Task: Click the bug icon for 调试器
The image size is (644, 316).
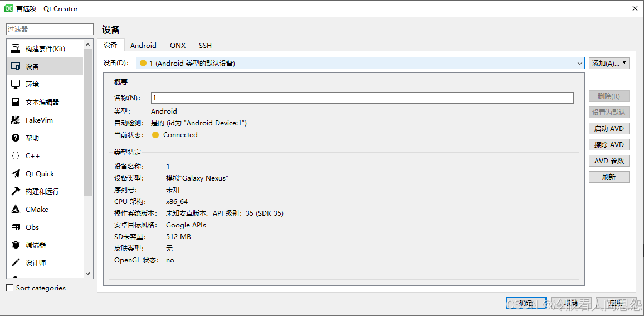Action: (x=16, y=245)
